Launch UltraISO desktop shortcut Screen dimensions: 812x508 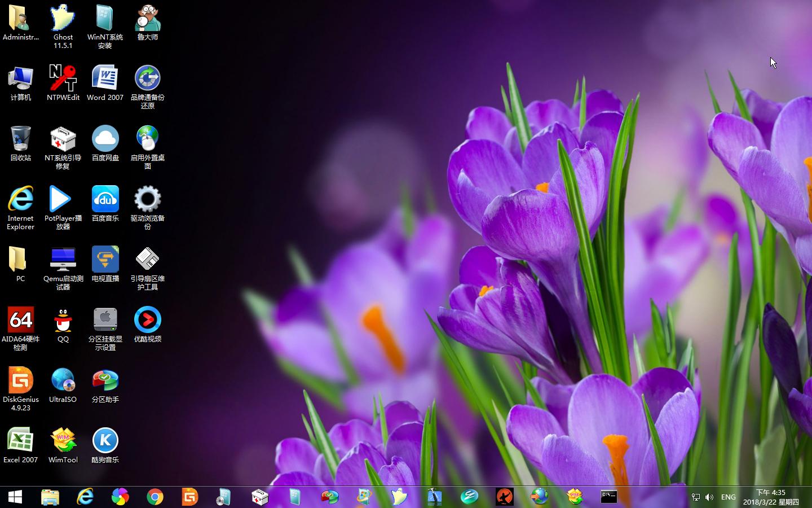pyautogui.click(x=63, y=386)
